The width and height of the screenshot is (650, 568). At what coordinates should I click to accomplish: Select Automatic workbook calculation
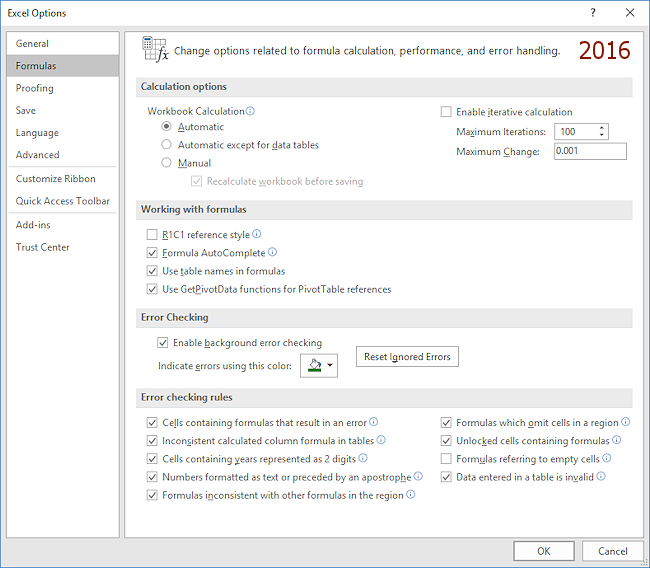pyautogui.click(x=166, y=126)
